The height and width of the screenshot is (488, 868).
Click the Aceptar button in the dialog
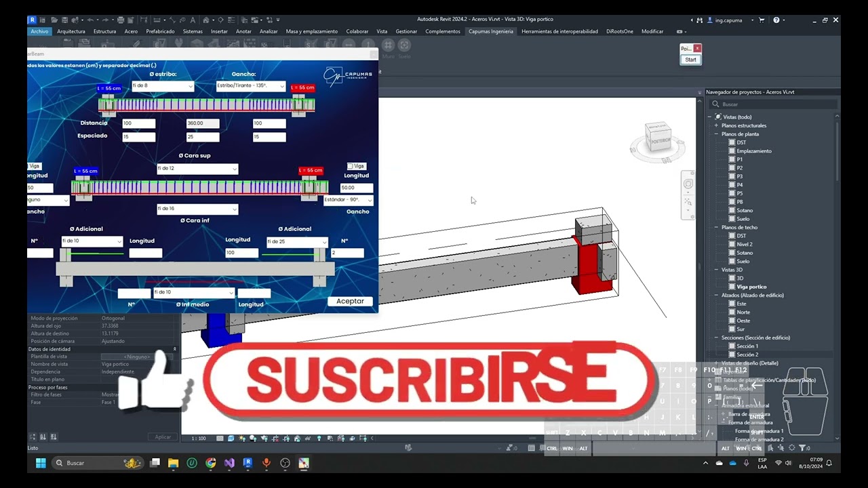coord(350,301)
